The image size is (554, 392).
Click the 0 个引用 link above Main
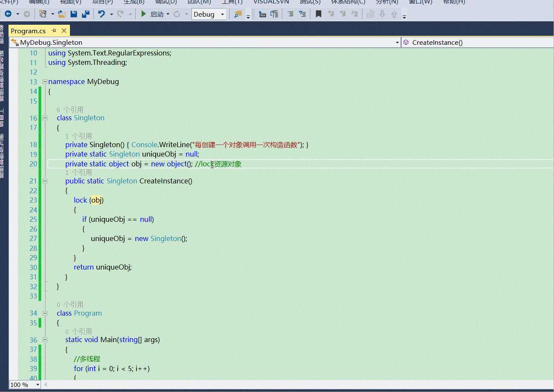click(x=78, y=331)
